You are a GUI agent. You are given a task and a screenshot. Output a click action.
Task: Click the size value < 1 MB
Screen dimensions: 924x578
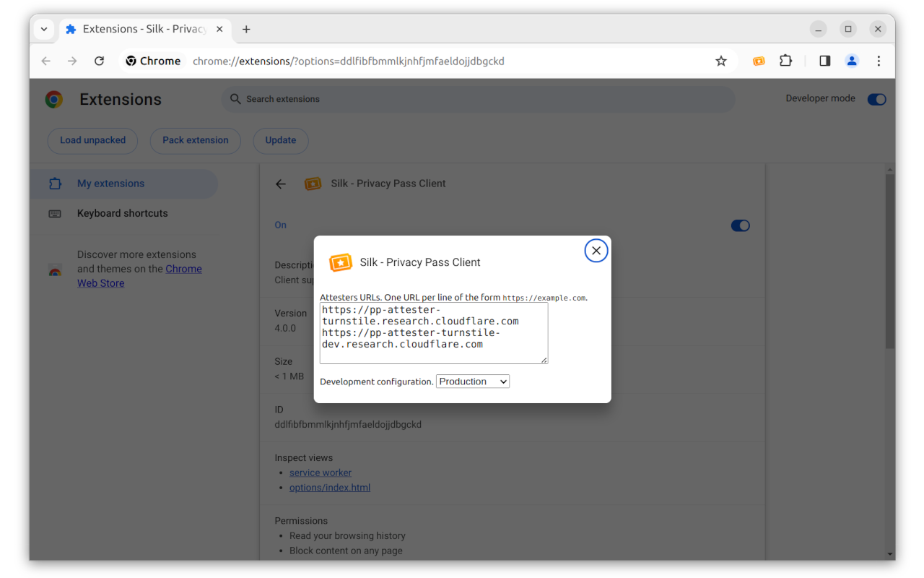(x=289, y=376)
